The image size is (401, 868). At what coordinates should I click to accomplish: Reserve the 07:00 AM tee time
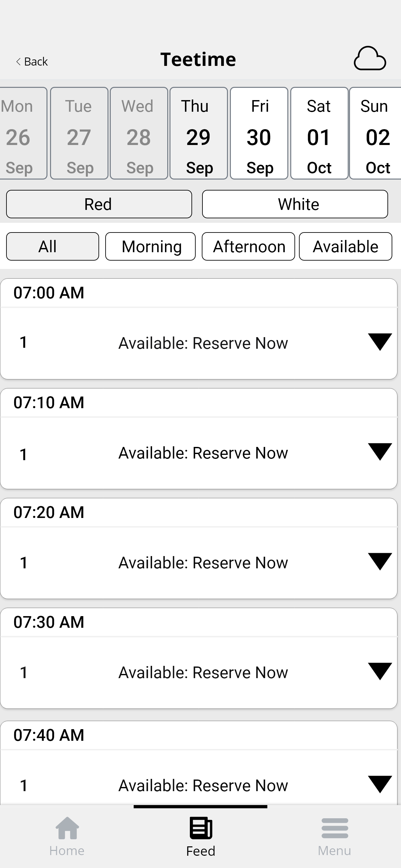tap(203, 343)
